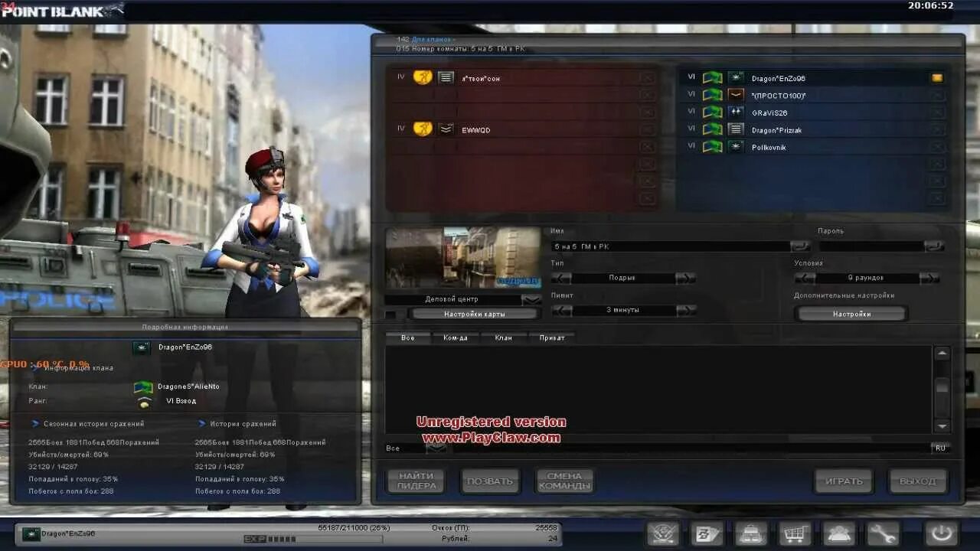The height and width of the screenshot is (551, 980).
Task: Click the yellow clan emblem of EWWQD
Action: [x=423, y=129]
